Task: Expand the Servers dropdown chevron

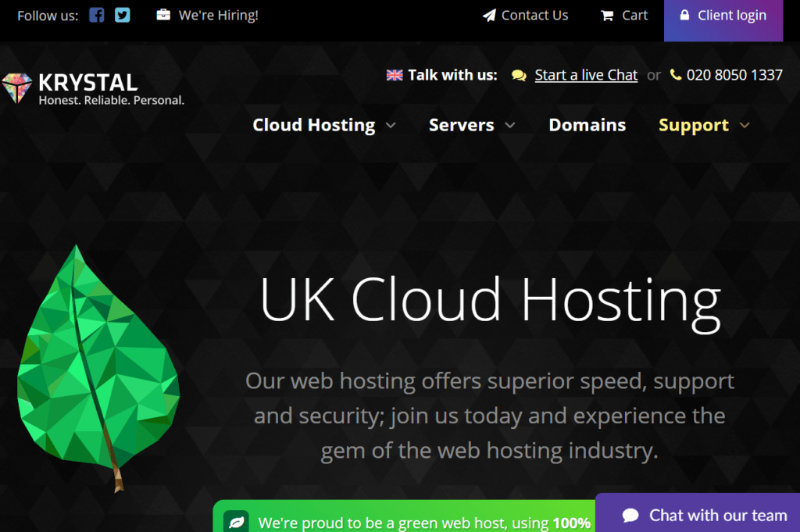Action: coord(510,126)
